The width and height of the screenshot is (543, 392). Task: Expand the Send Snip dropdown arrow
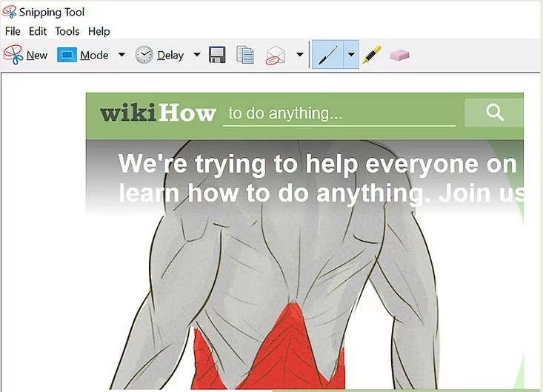click(300, 55)
